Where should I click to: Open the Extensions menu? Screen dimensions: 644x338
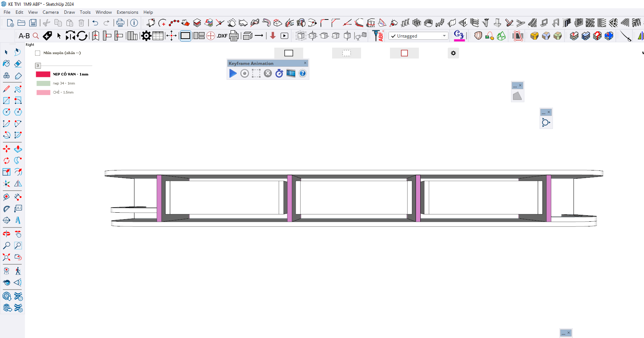coord(127,12)
